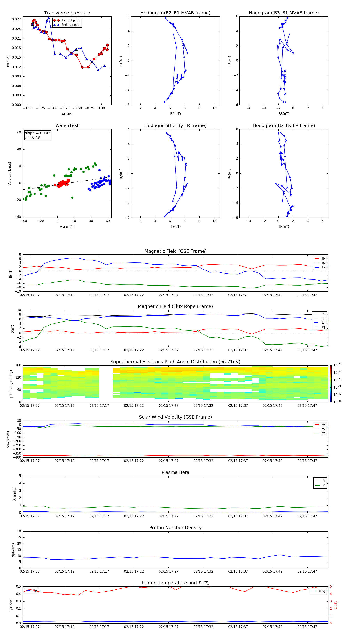The width and height of the screenshot is (351, 644).
Task: Click the Te/Tp legend box
Action: (318, 591)
